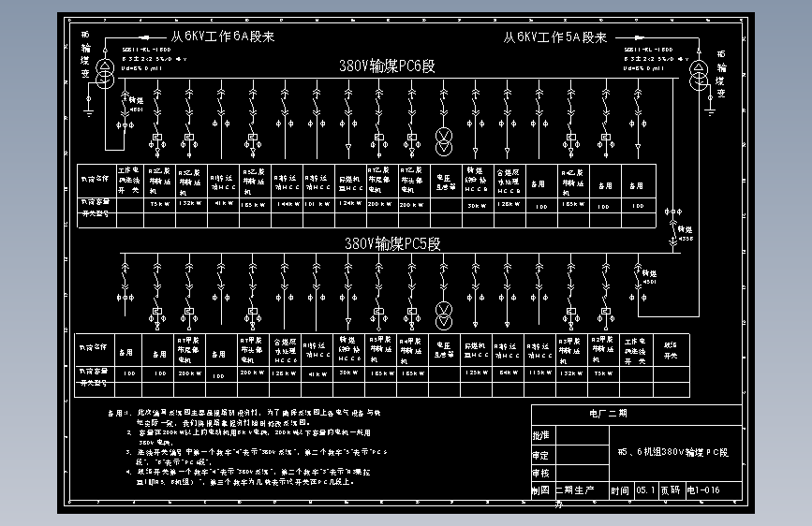The height and width of the screenshot is (526, 812).
Task: Click the '页码' label in title block
Action: [x=671, y=490]
